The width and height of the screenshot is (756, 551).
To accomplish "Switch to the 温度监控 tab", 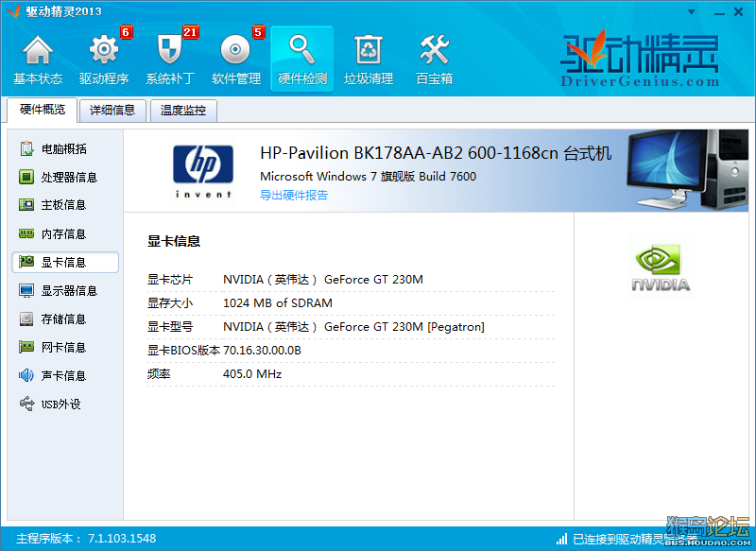I will pos(183,111).
